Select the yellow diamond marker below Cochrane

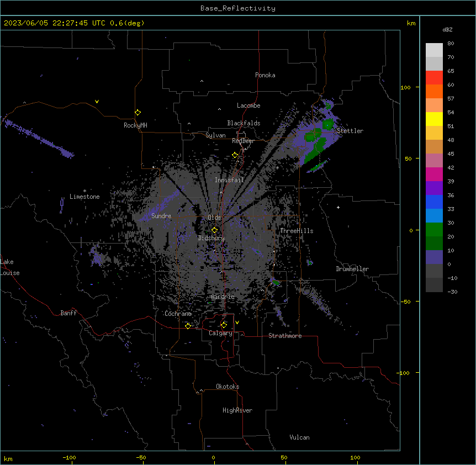click(188, 326)
